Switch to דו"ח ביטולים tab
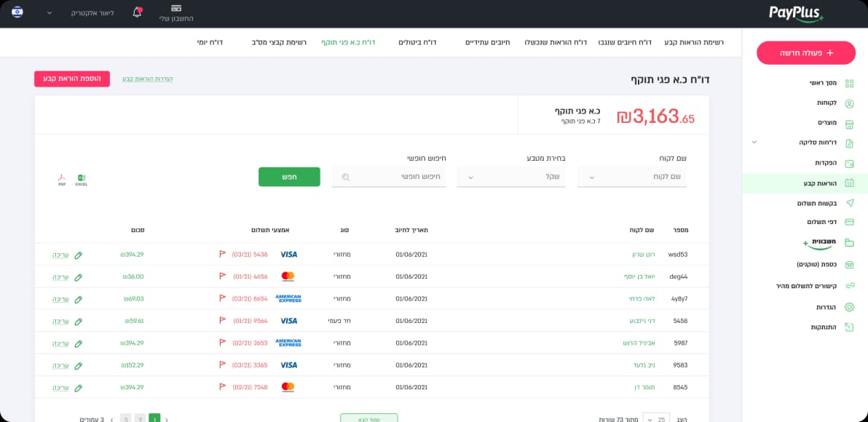 [417, 42]
